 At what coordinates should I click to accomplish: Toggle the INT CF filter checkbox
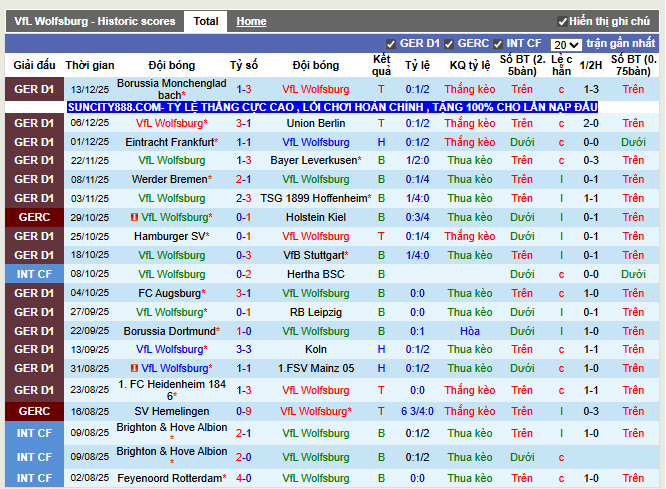tap(498, 44)
